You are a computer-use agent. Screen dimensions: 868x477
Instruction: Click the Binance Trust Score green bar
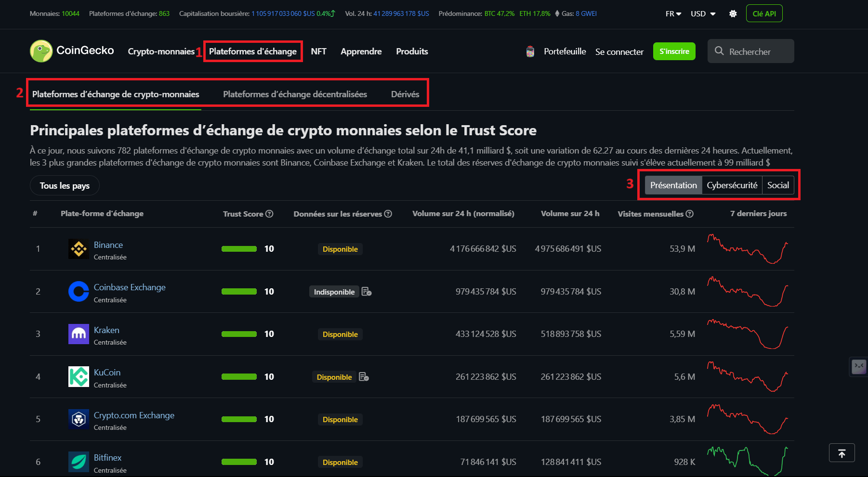(239, 249)
